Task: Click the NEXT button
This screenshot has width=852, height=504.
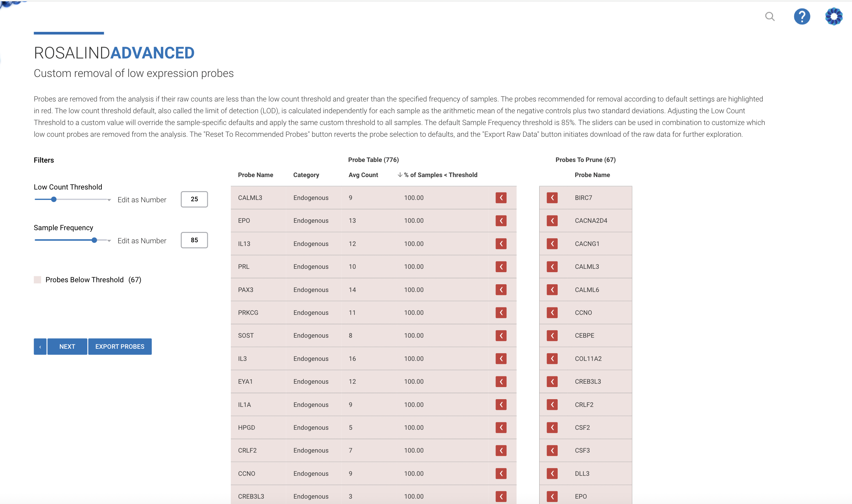Action: pos(67,346)
